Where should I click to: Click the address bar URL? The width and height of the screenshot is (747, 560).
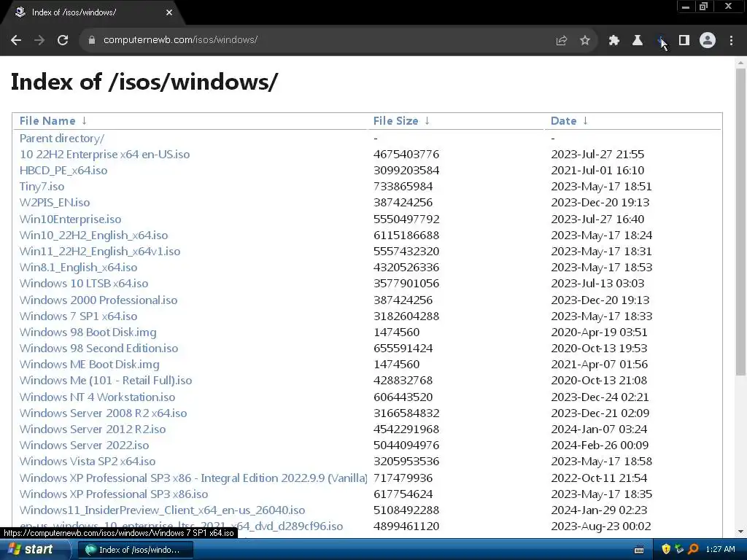click(x=181, y=40)
